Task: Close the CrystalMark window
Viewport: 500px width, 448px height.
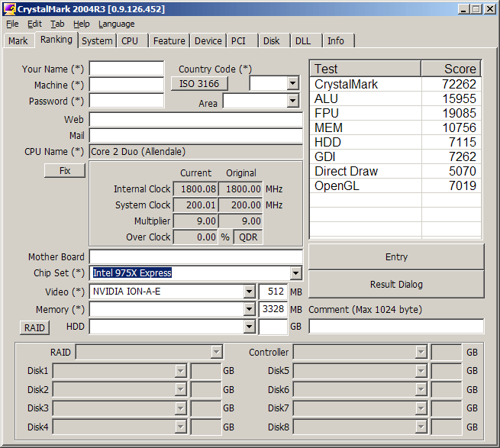Action: (x=490, y=9)
